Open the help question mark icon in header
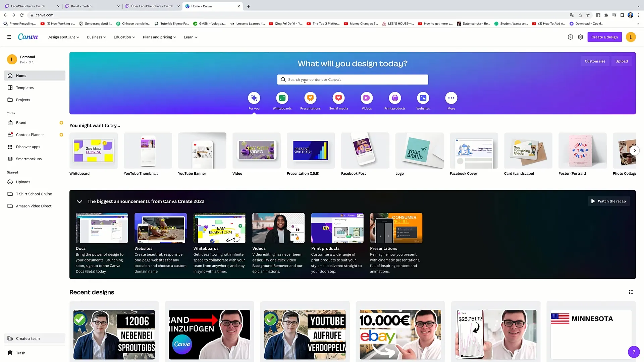This screenshot has width=644, height=362. [570, 37]
